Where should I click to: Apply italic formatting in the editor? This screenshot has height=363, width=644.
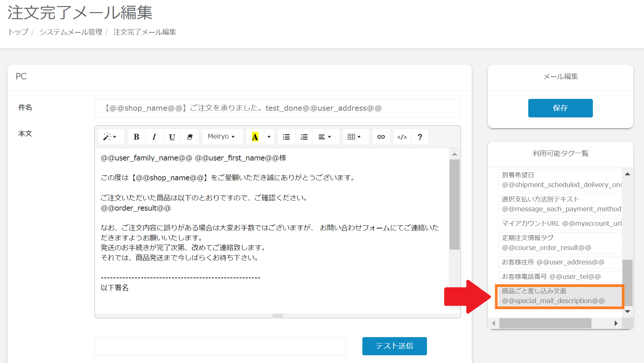154,137
